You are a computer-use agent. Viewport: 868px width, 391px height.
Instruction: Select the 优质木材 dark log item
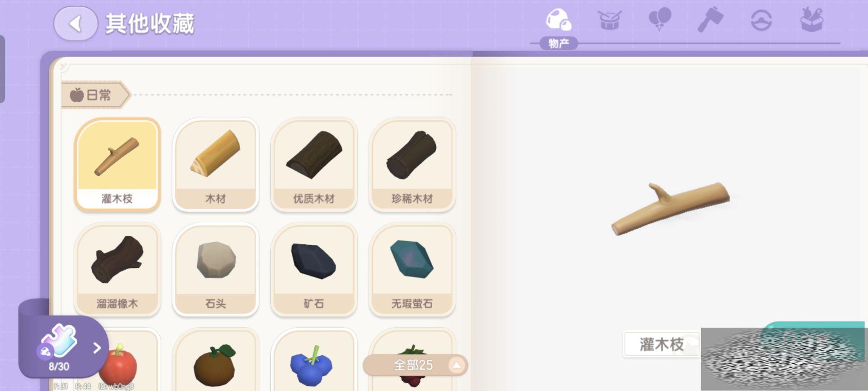coord(314,165)
